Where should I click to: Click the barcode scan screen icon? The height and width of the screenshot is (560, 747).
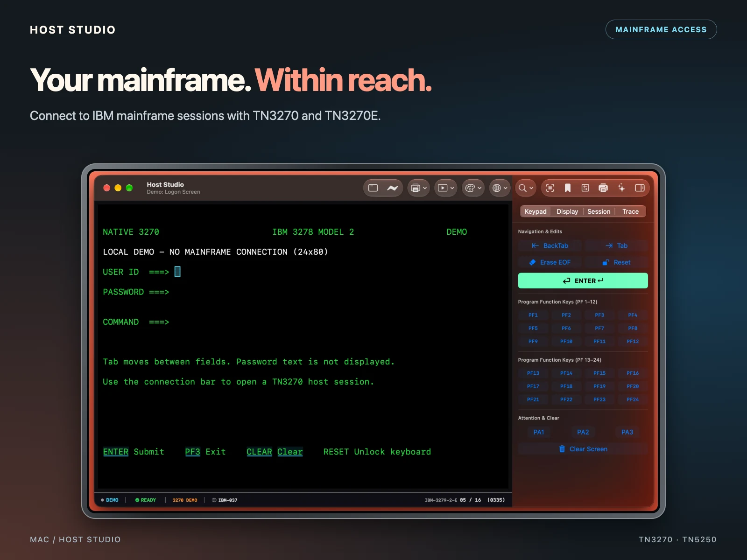point(550,188)
